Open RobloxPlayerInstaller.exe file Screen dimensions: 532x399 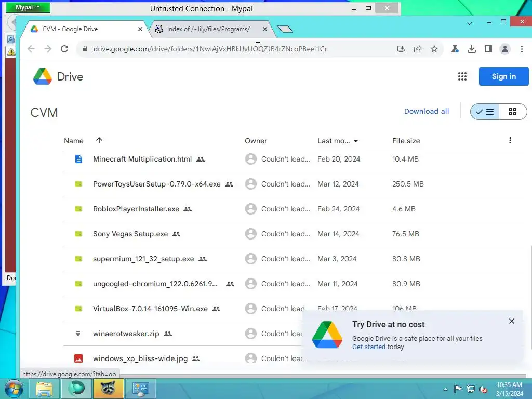click(136, 209)
